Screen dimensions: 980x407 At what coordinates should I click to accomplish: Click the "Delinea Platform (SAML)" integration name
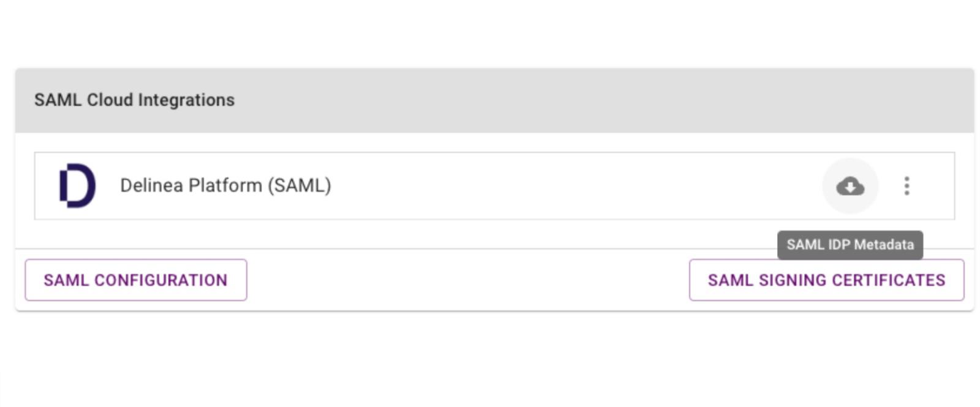click(x=225, y=185)
